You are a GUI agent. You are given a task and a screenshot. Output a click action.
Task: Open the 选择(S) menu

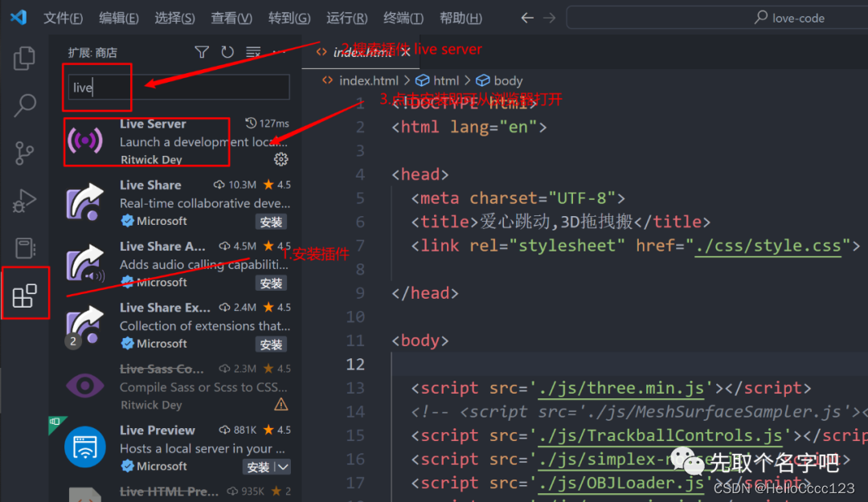[x=174, y=18]
